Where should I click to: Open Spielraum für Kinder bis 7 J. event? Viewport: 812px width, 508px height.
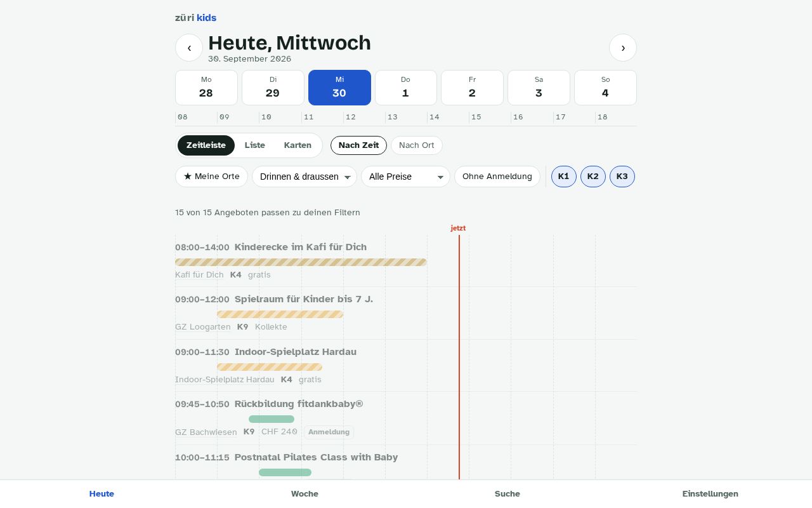[x=304, y=299]
